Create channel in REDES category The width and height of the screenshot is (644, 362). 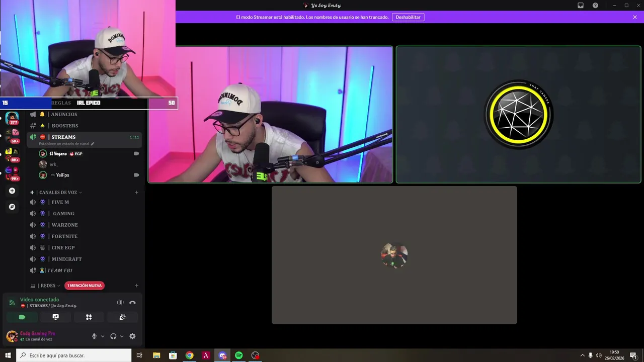[136, 286]
